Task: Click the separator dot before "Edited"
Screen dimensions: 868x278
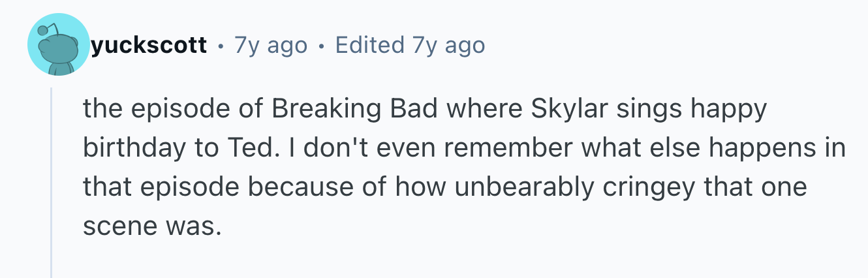Action: point(320,46)
